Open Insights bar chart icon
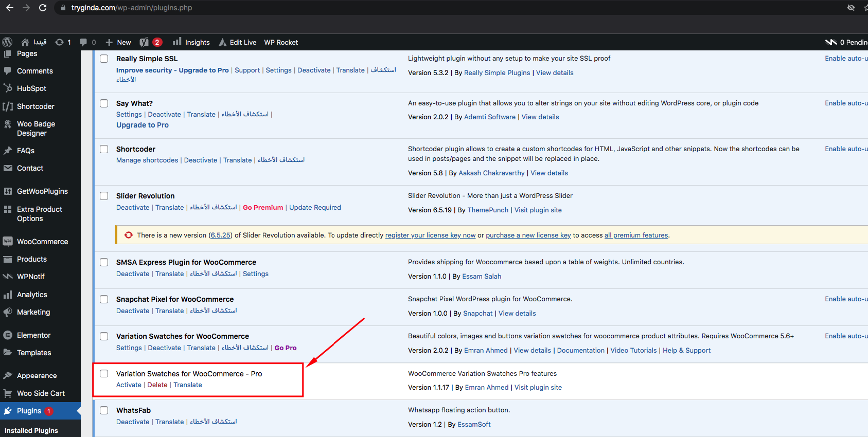 [177, 42]
